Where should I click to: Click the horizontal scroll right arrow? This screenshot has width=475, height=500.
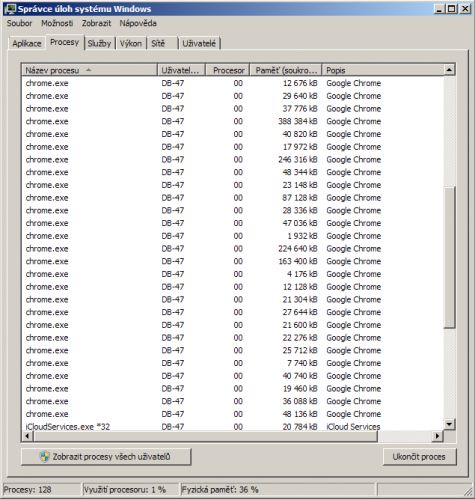(x=437, y=436)
